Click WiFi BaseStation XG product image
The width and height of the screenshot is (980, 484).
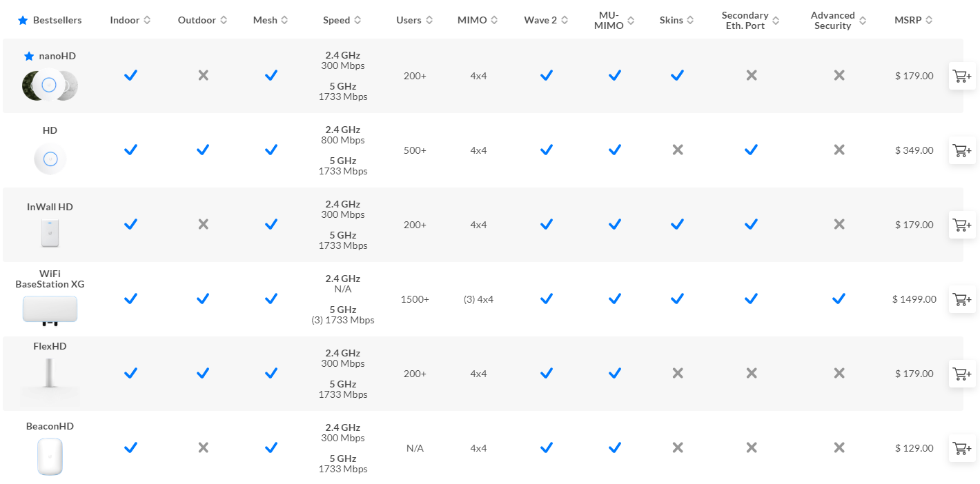(50, 310)
